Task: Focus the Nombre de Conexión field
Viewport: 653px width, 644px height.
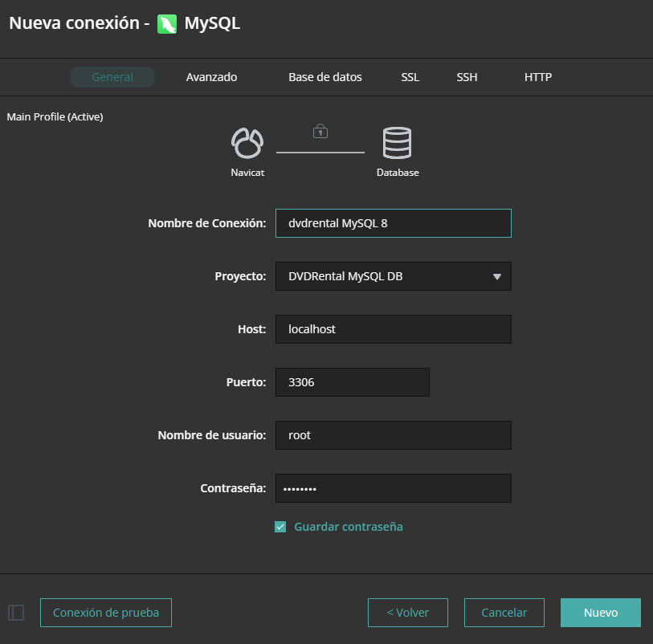Action: coord(393,223)
